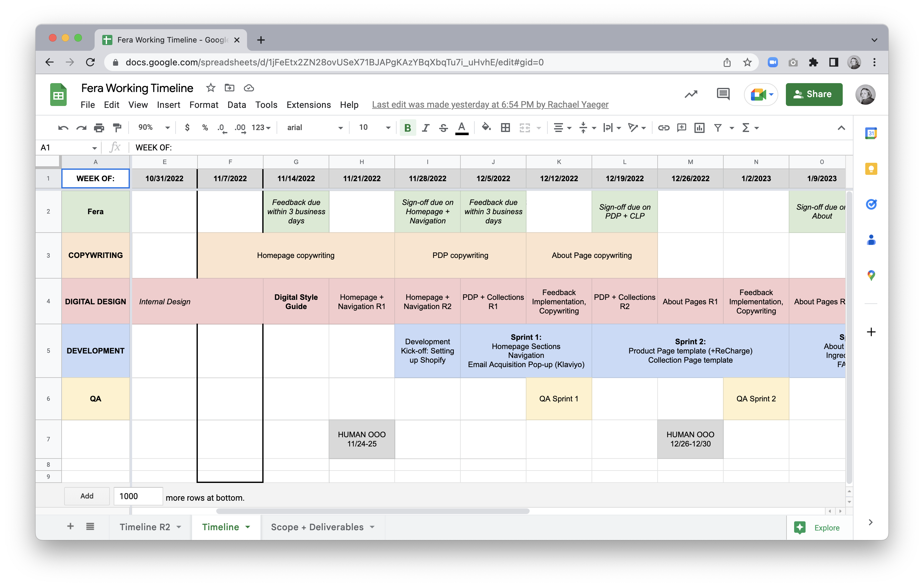Viewport: 924px width, 587px height.
Task: Toggle strikethrough formatting
Action: [x=443, y=128]
